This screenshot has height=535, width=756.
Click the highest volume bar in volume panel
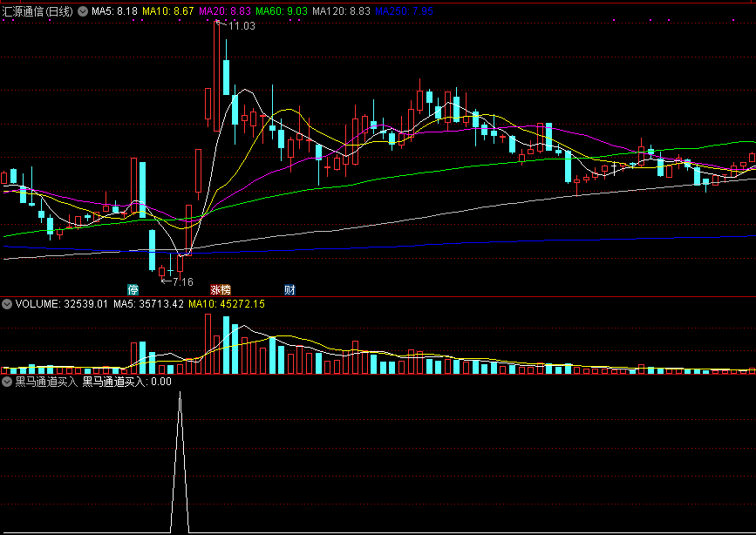pyautogui.click(x=208, y=344)
